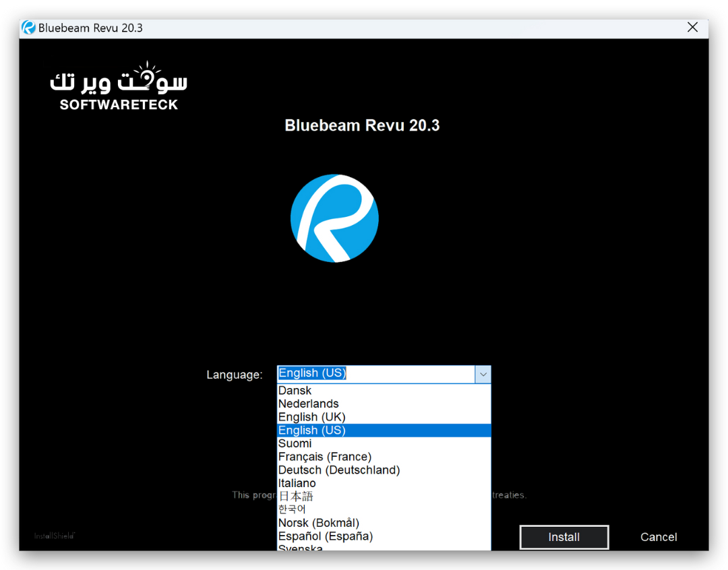Choose Français (France) language
This screenshot has width=728, height=570.
click(325, 457)
